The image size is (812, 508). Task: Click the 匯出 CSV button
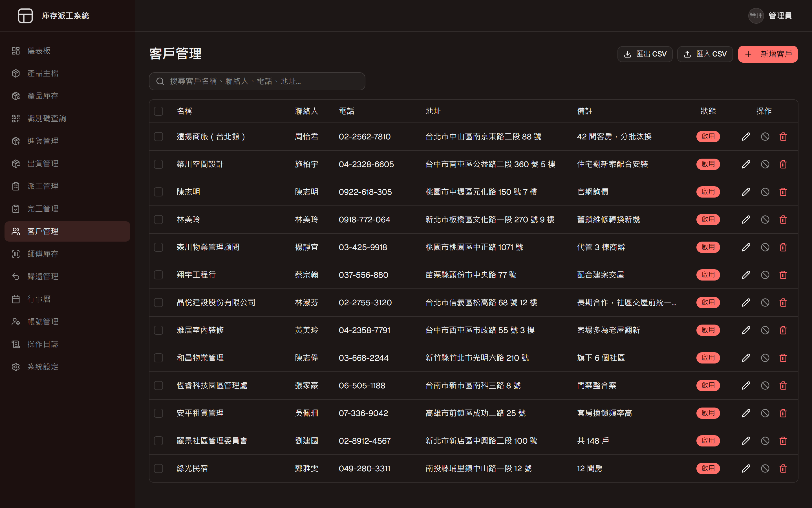coord(645,54)
